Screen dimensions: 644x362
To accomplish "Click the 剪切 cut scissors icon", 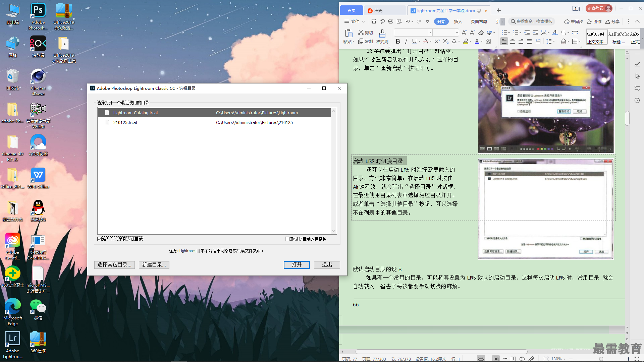I will point(361,33).
